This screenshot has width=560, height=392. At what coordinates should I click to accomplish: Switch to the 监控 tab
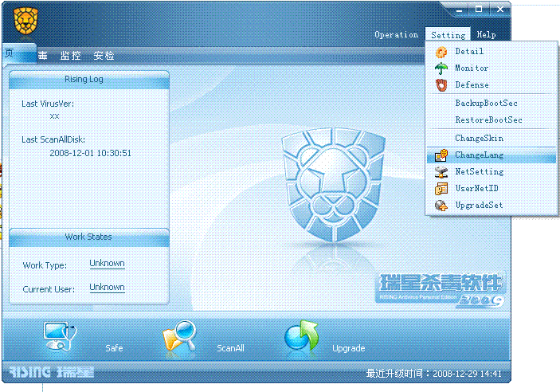(71, 56)
